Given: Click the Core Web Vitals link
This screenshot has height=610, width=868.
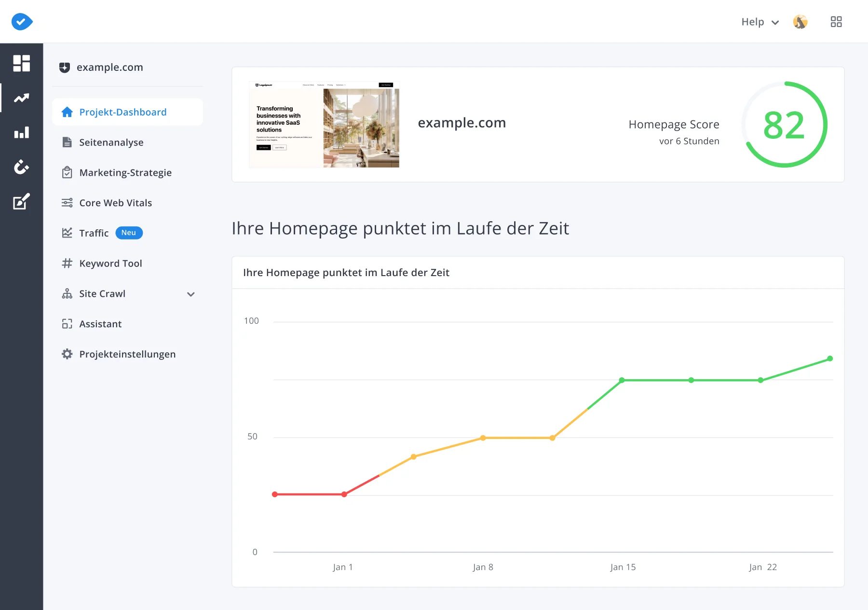Looking at the screenshot, I should pos(115,202).
